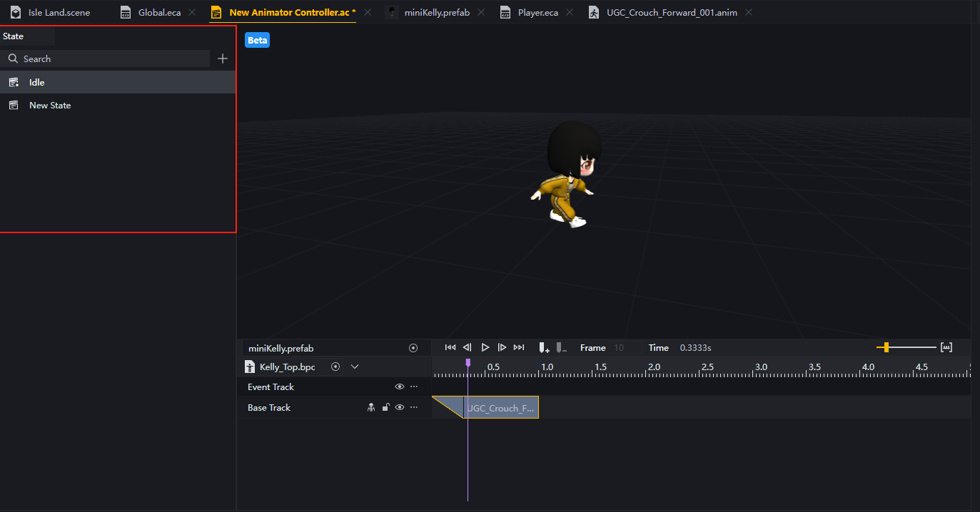The image size is (980, 512).
Task: Click the Beta badge in the viewport
Action: (257, 40)
